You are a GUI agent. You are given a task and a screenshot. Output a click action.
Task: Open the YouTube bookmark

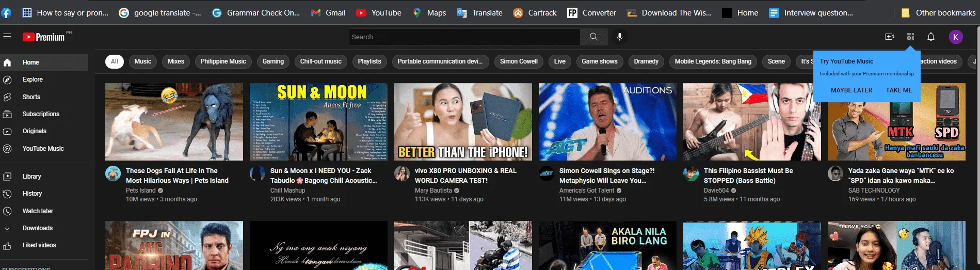[x=379, y=12]
